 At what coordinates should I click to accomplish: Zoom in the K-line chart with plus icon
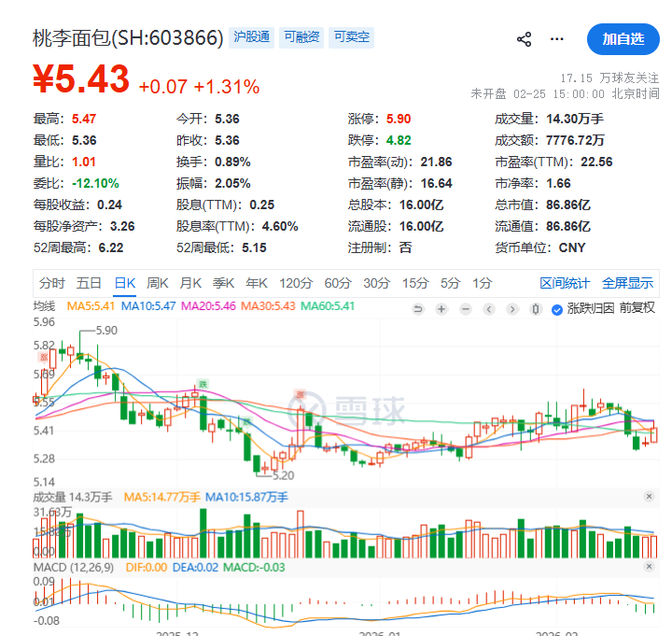[x=441, y=309]
